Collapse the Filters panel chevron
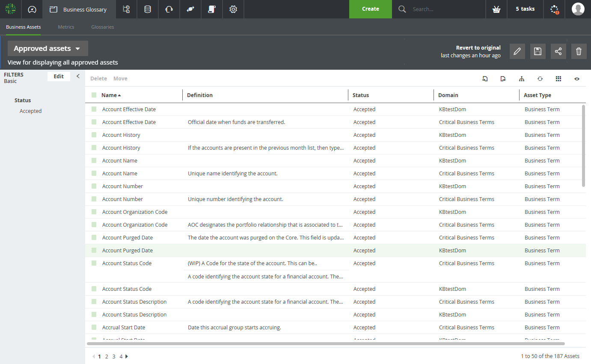This screenshot has height=364, width=591. [x=78, y=76]
